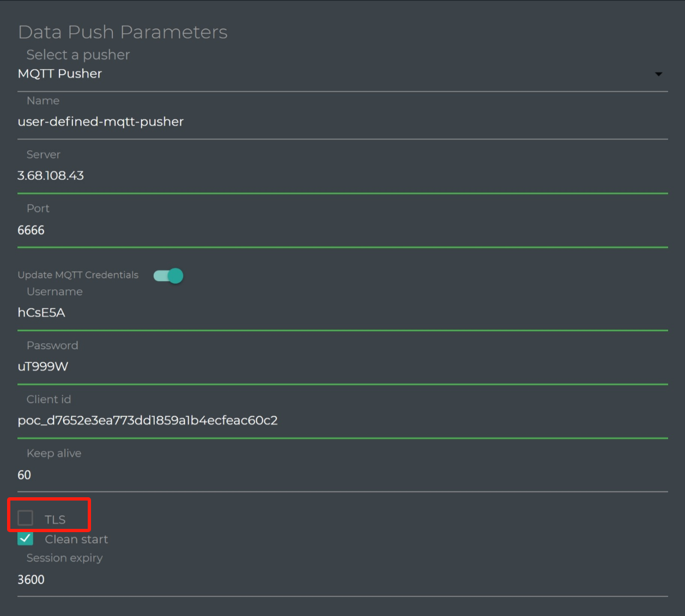Click the Update MQTT Credentials label
The height and width of the screenshot is (616, 685).
pos(78,275)
